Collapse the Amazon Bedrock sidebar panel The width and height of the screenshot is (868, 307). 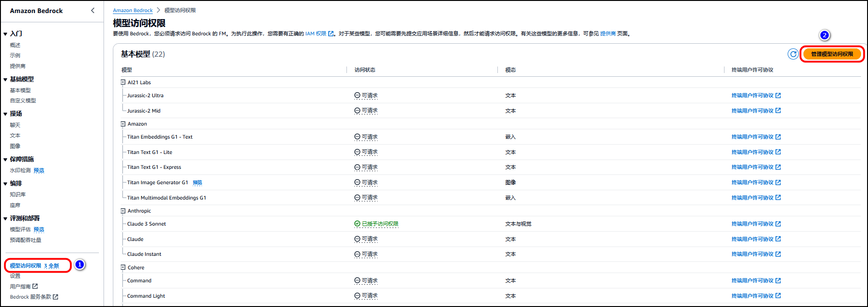(x=93, y=10)
